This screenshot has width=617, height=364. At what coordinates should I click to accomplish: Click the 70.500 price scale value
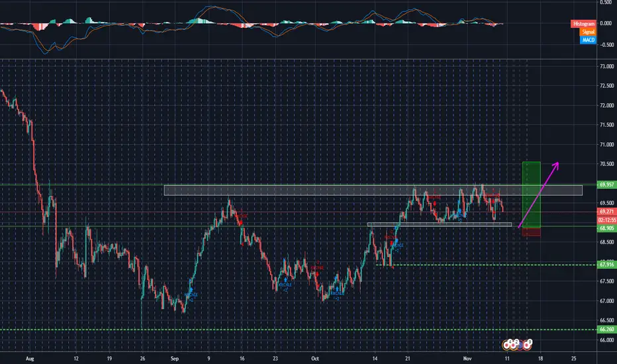pyautogui.click(x=607, y=163)
